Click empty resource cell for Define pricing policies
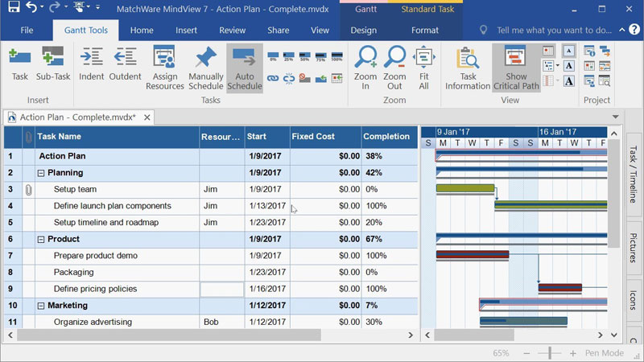This screenshot has height=362, width=644. pos(222,289)
